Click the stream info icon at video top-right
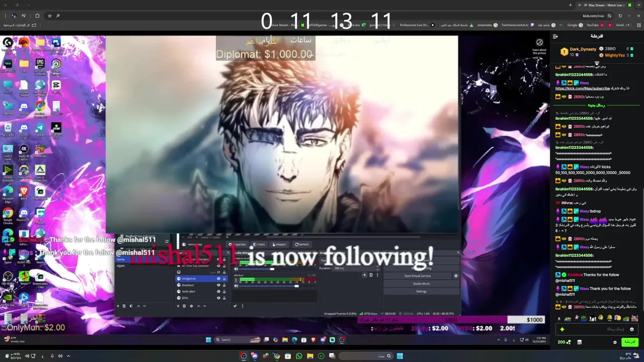Viewport: 644px width, 362px height. point(539,43)
